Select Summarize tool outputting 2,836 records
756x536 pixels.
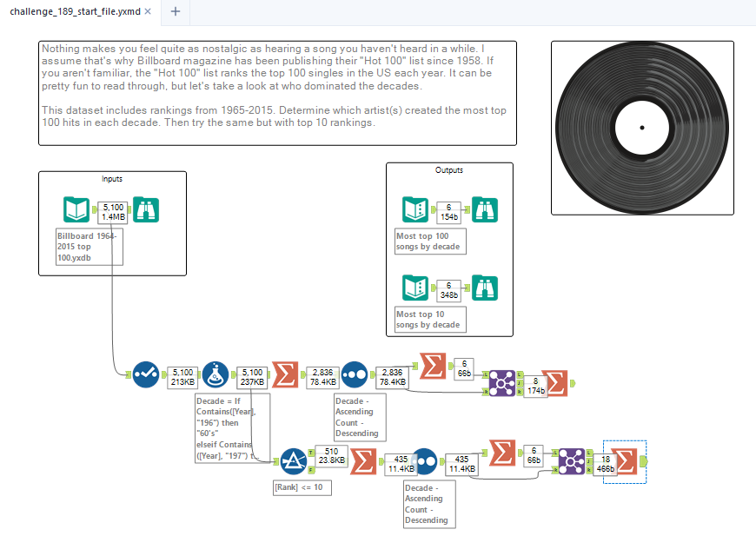click(285, 374)
